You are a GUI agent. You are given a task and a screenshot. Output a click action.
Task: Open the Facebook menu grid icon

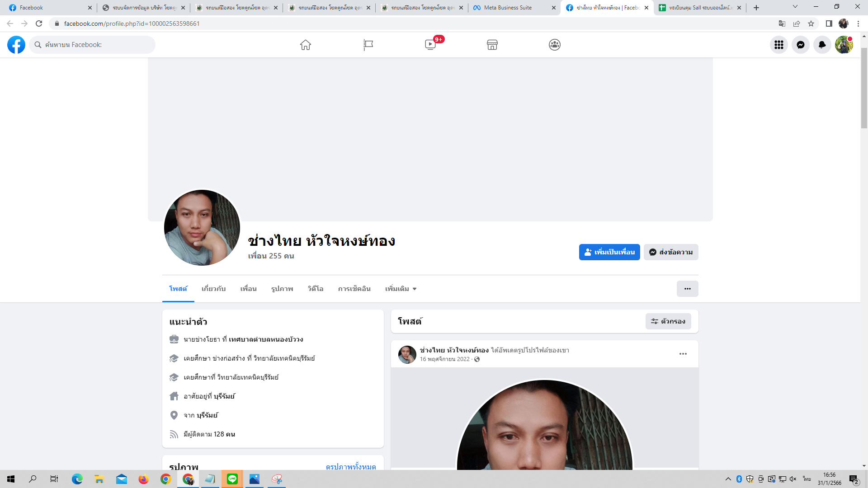[x=778, y=45]
